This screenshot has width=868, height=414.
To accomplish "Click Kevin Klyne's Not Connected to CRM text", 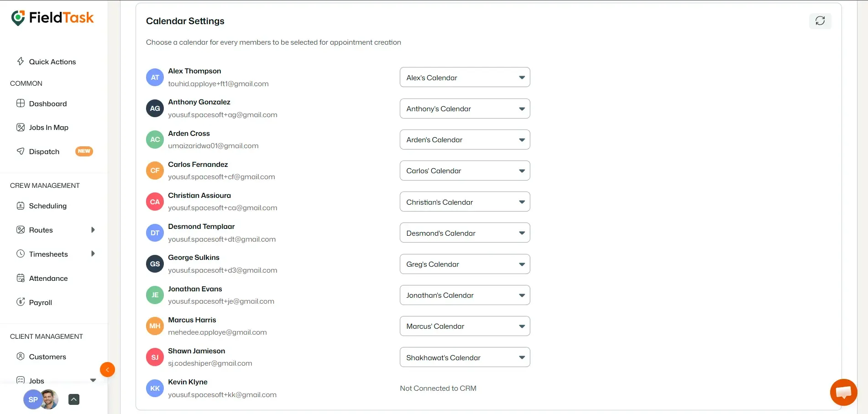I will (x=438, y=388).
